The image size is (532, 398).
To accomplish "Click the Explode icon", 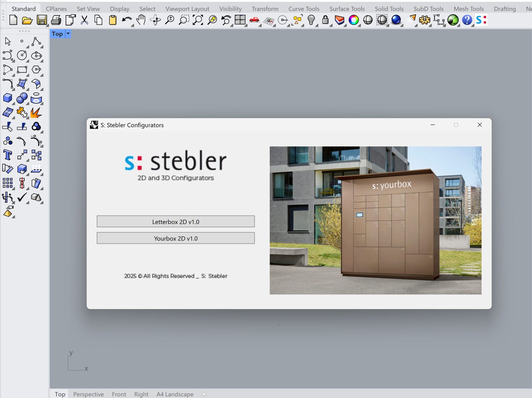I will click(36, 112).
